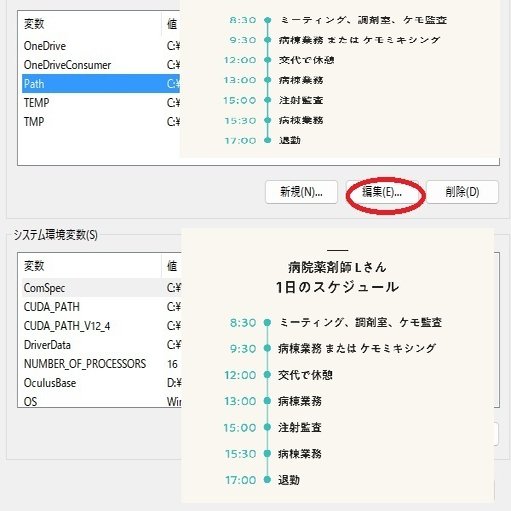Click 交代で休憩 in the upper schedule
Viewport: 511px width, 511px height.
click(307, 60)
